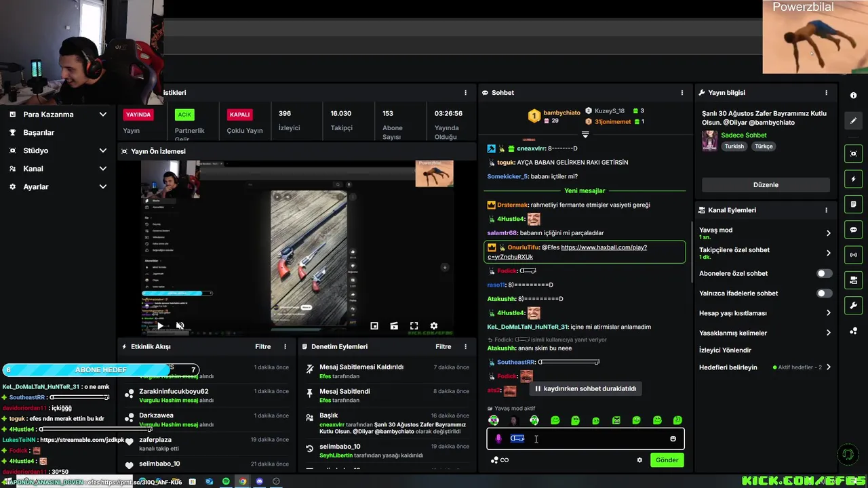This screenshot has height=488, width=868.
Task: Click the broadcast signal sidebar icon
Action: tap(853, 255)
